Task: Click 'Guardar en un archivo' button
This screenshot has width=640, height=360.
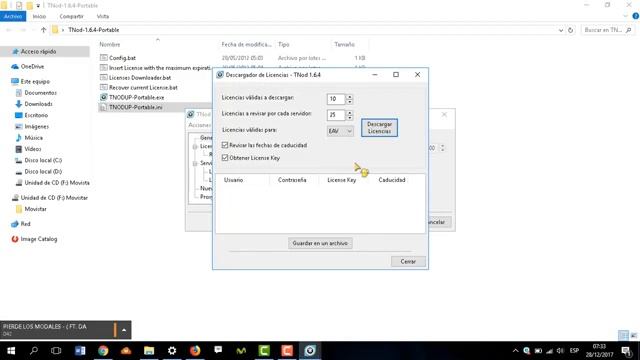Action: tap(320, 243)
